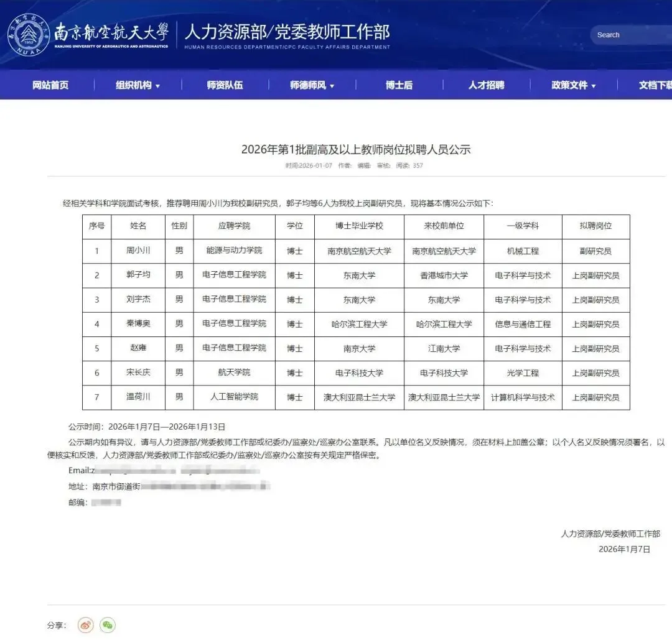Screen dimensions: 672x643
Task: Select the name cell 秦博奥
Action: [x=138, y=323]
